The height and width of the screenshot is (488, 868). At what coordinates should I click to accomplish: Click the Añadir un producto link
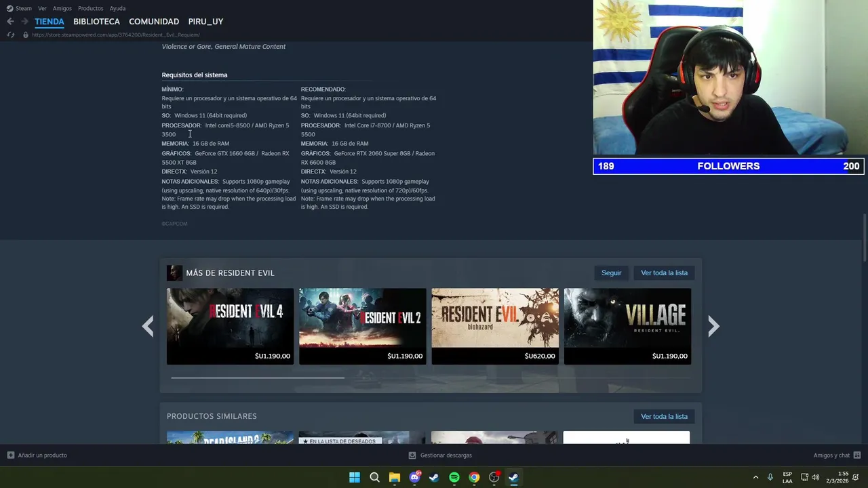click(42, 455)
